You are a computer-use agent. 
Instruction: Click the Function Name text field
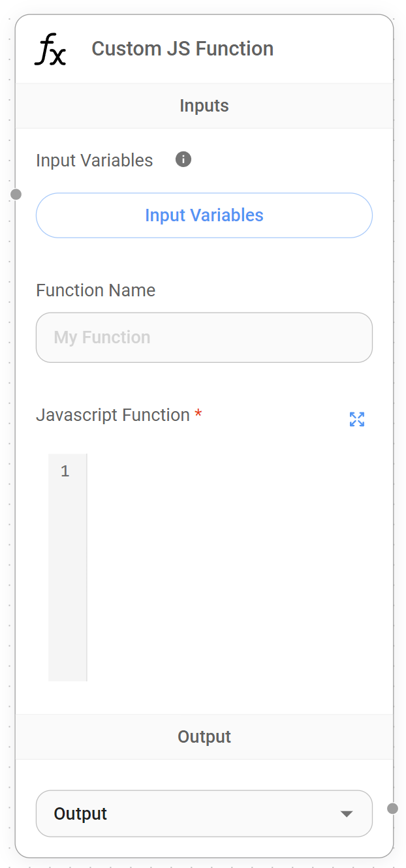[x=204, y=337]
